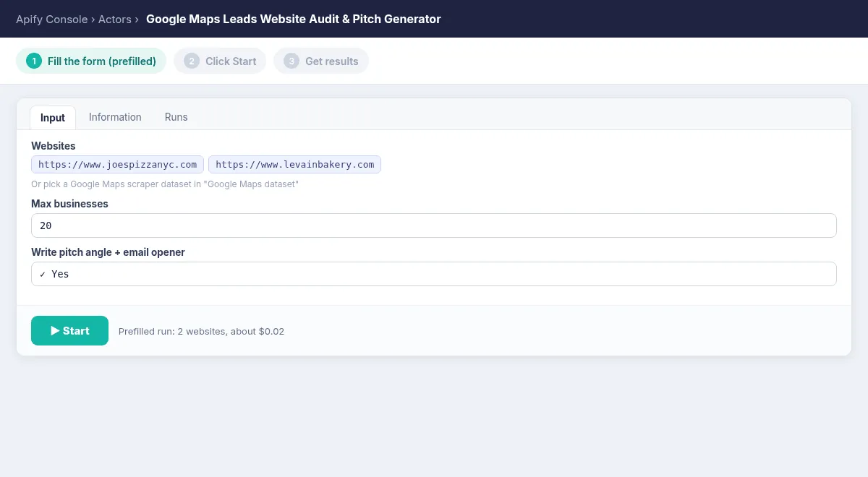
Task: Click the actor title in header
Action: 293,20
